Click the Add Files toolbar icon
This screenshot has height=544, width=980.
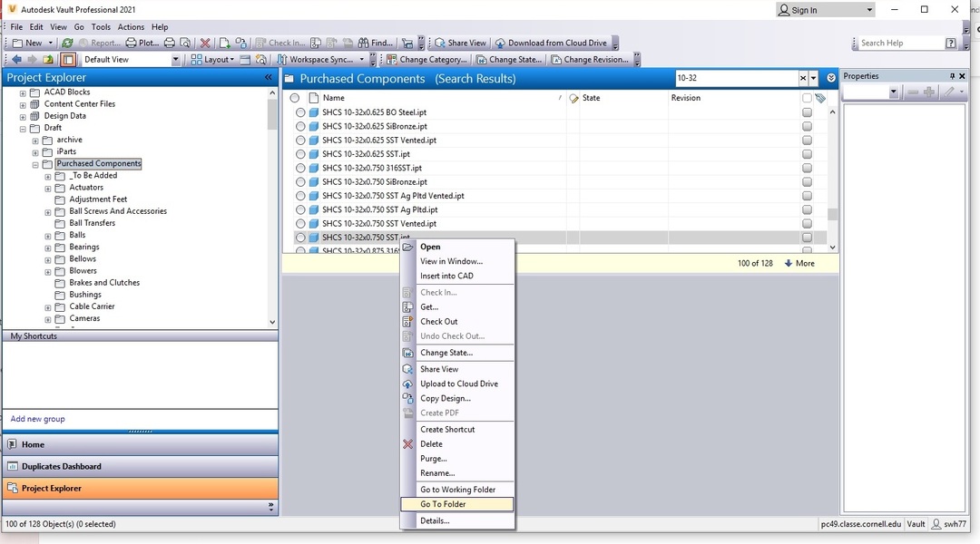224,44
